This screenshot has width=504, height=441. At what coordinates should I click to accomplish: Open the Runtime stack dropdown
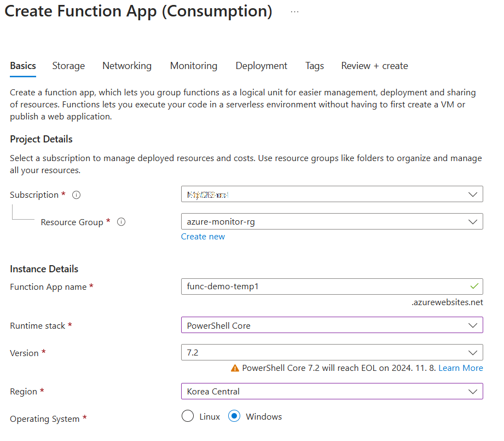click(x=332, y=325)
